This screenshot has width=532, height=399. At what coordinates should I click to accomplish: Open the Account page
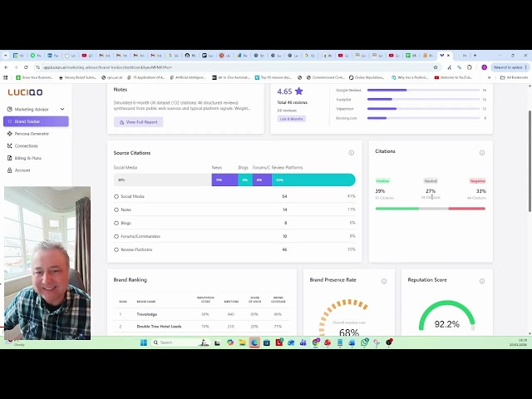tap(22, 170)
